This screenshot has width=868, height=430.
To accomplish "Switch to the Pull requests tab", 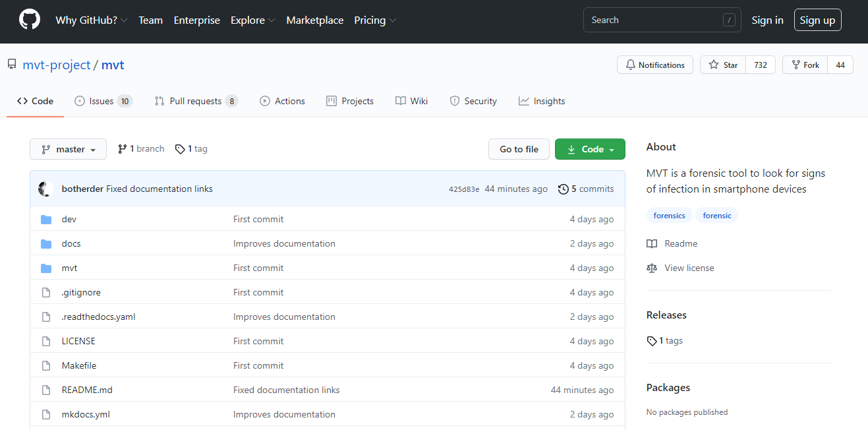I will [x=196, y=101].
